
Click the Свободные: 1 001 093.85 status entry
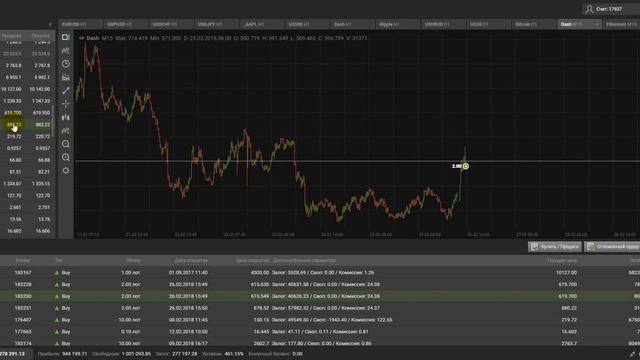121,354
